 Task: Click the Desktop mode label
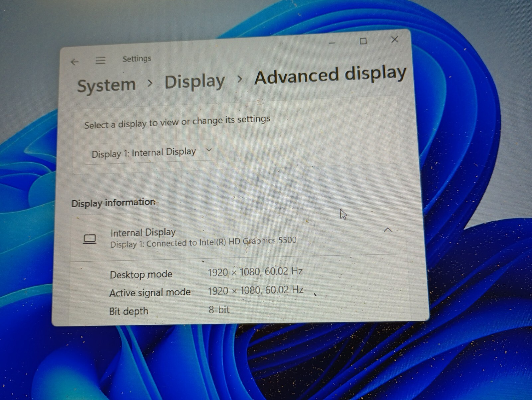141,274
